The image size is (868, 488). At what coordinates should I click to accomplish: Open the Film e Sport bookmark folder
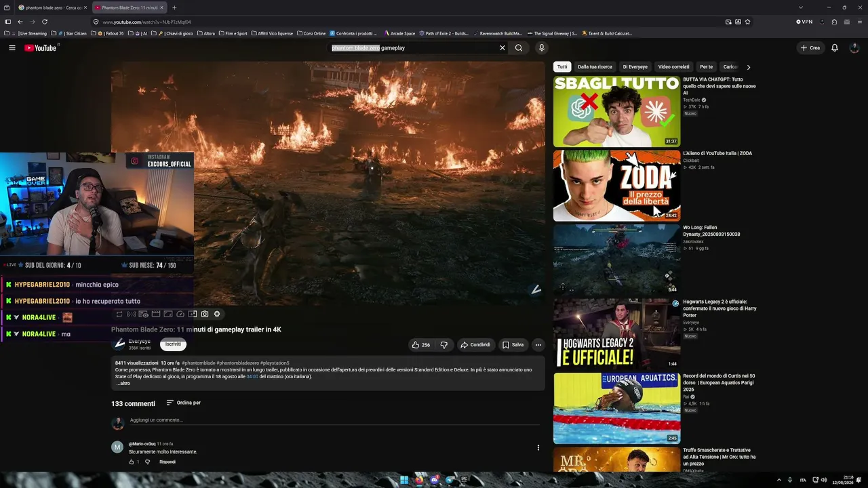click(x=233, y=33)
